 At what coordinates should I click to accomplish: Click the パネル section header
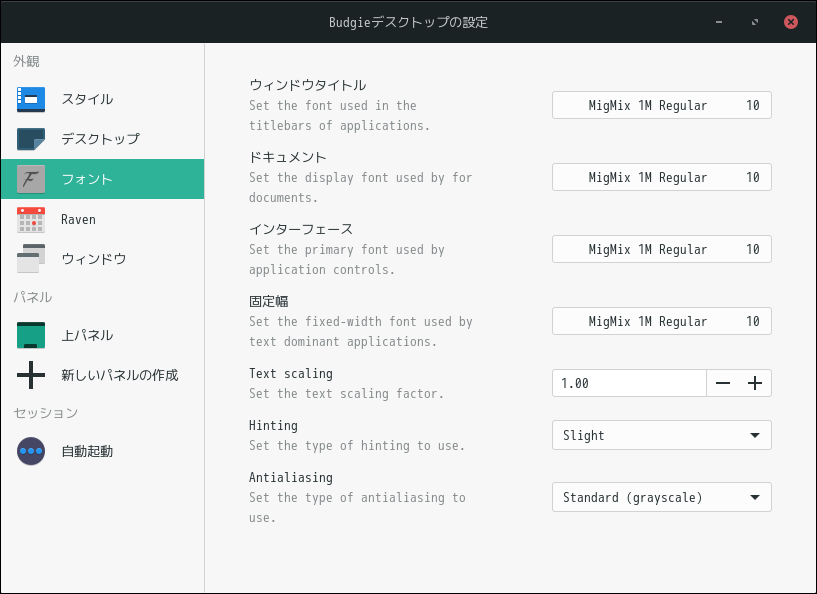point(32,297)
